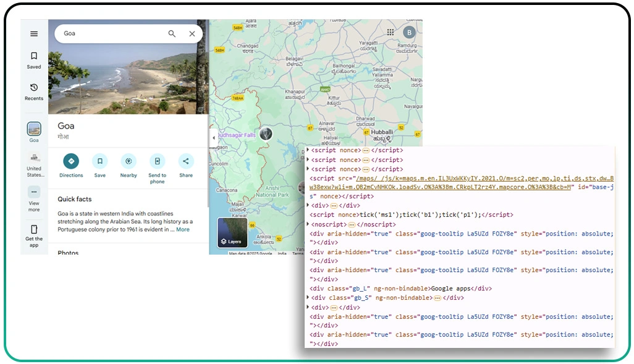The width and height of the screenshot is (634, 364).
Task: Send Goa to your phone
Action: tap(157, 162)
